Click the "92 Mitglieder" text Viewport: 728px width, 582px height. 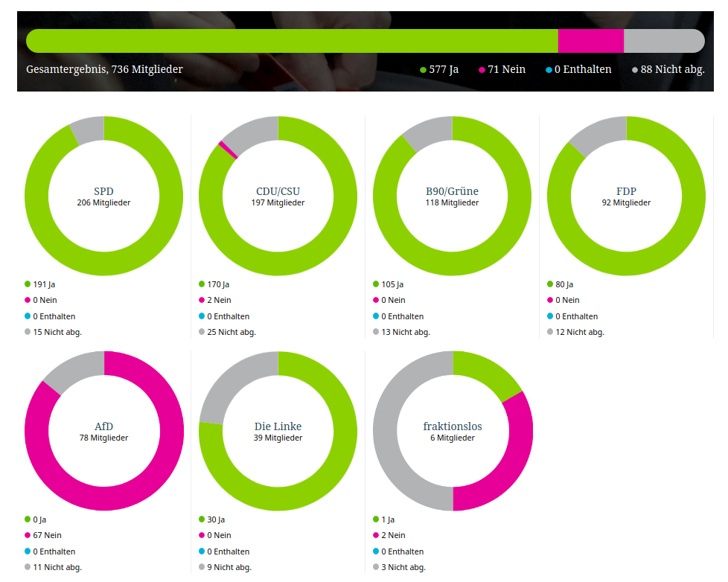pos(626,203)
